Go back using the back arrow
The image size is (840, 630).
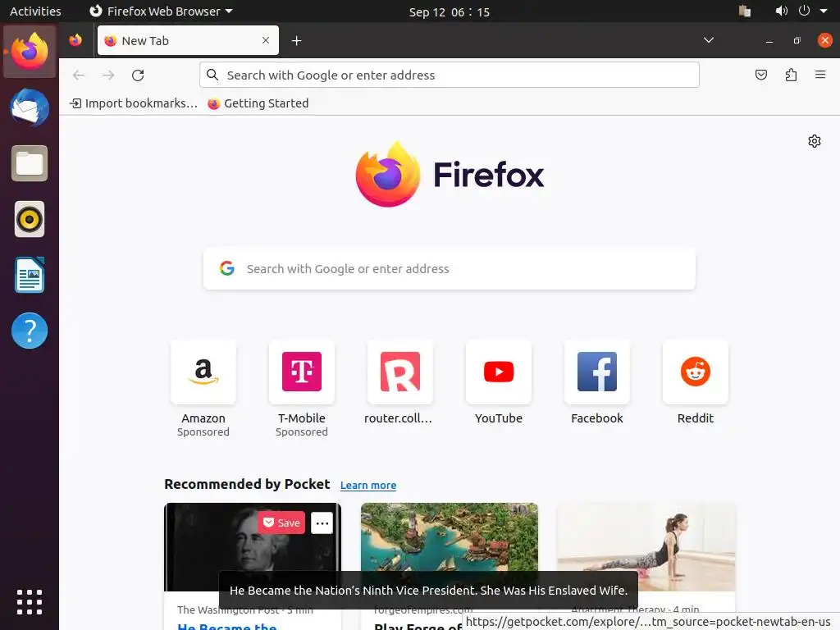click(x=79, y=75)
